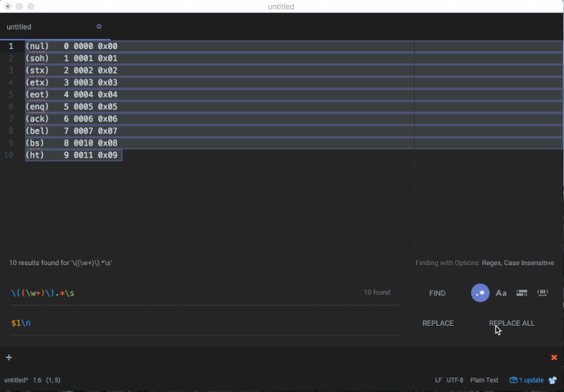Click the squirrel icon in the status bar
The height and width of the screenshot is (392, 564).
pyautogui.click(x=552, y=380)
